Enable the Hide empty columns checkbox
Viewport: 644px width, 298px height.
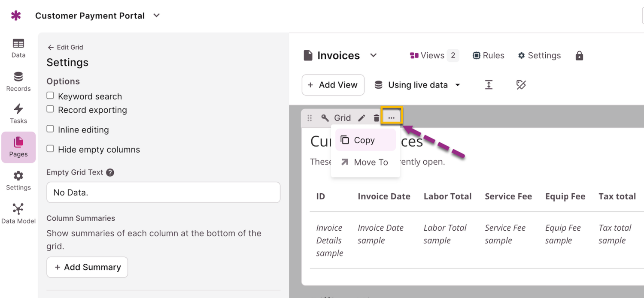coord(50,149)
